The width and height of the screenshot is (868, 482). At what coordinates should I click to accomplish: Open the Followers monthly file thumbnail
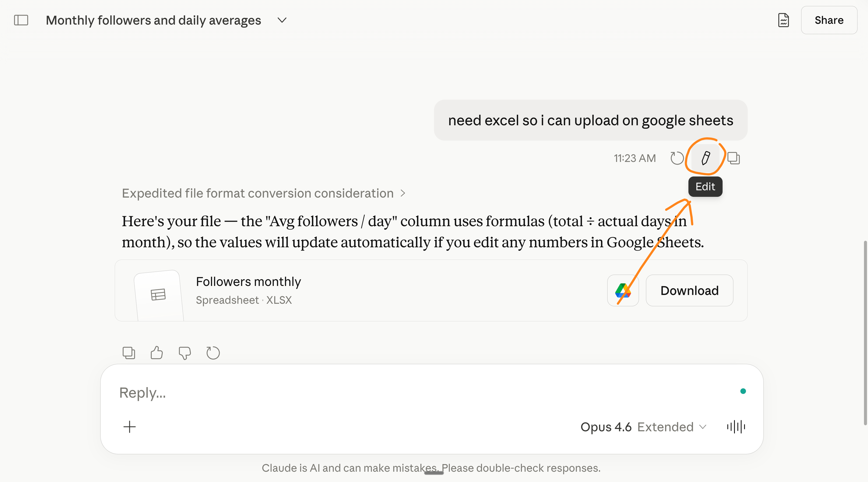pyautogui.click(x=159, y=295)
